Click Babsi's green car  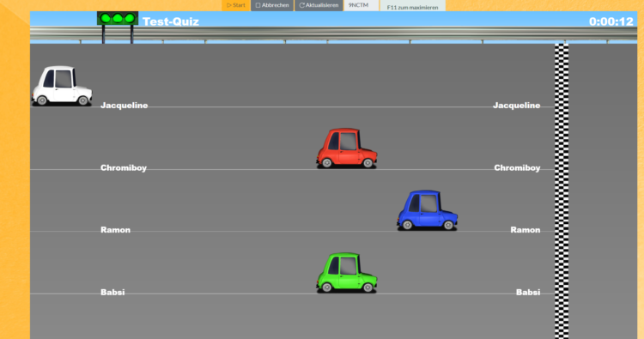click(347, 273)
